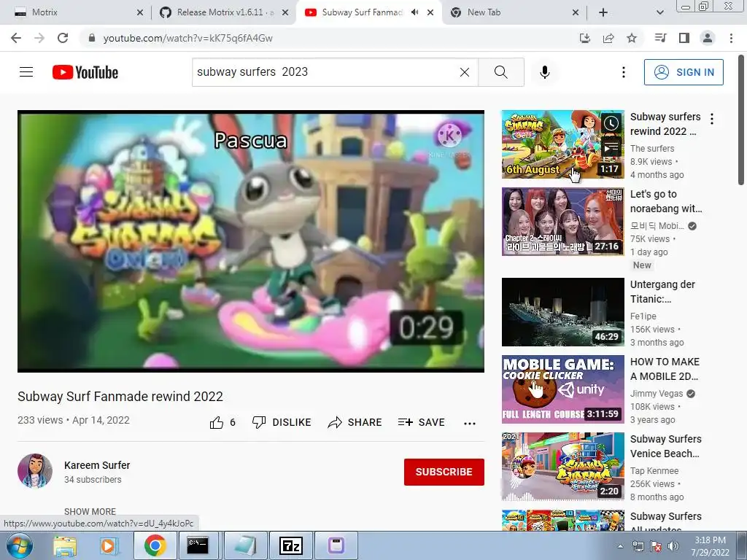
Task: Clear the search box with X icon
Action: [465, 72]
